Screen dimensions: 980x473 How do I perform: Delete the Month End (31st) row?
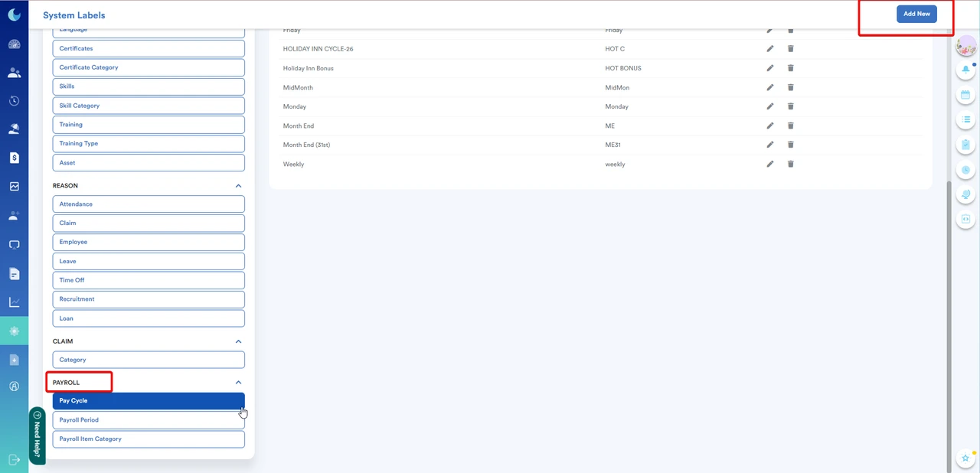point(791,145)
